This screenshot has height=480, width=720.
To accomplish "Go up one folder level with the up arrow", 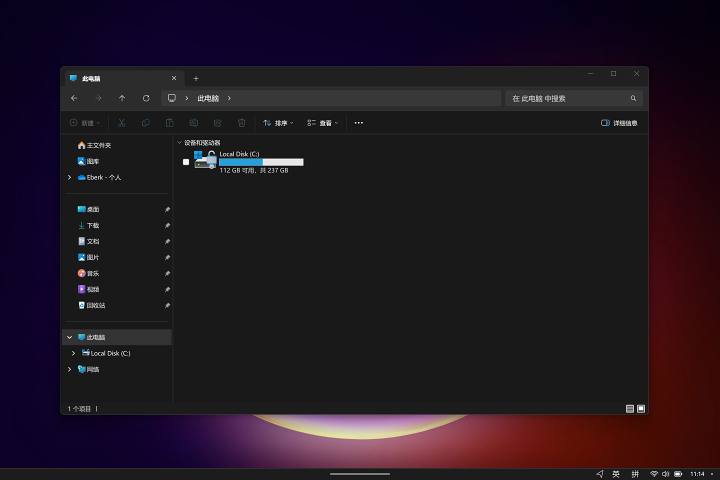I will pyautogui.click(x=122, y=98).
